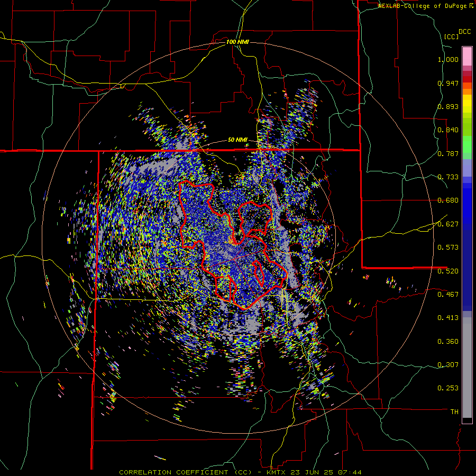Click the 0.253 legend value

[x=448, y=388]
